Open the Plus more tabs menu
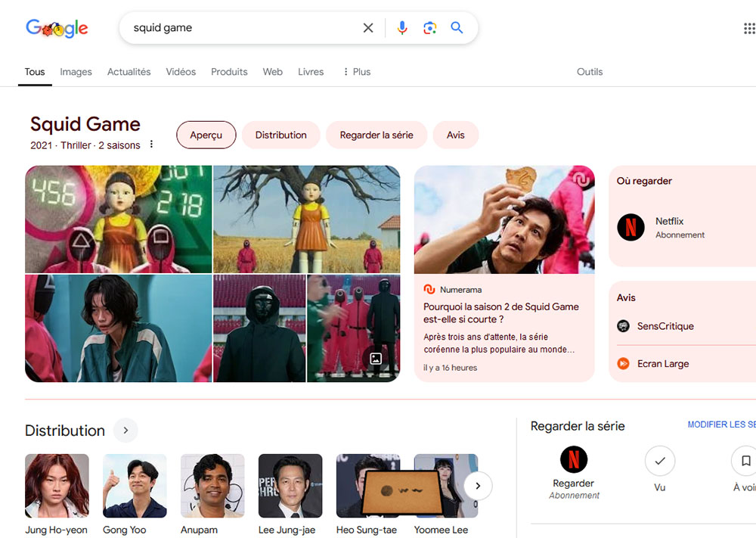This screenshot has width=756, height=538. [357, 72]
